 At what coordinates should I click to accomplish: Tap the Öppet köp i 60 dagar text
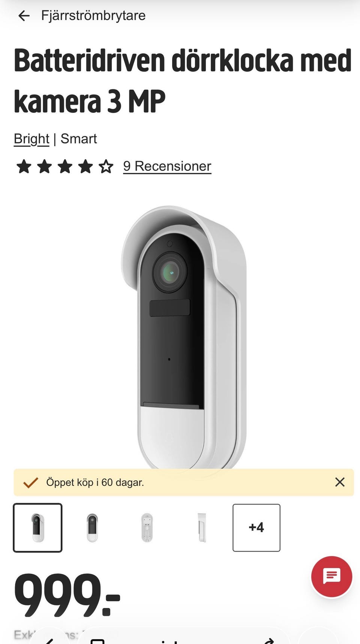[95, 483]
